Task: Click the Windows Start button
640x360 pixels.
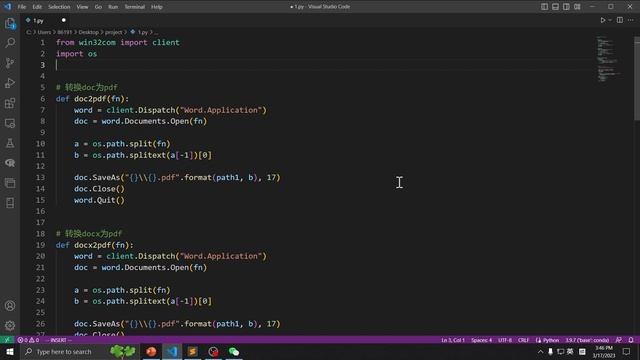Action: coord(9,351)
